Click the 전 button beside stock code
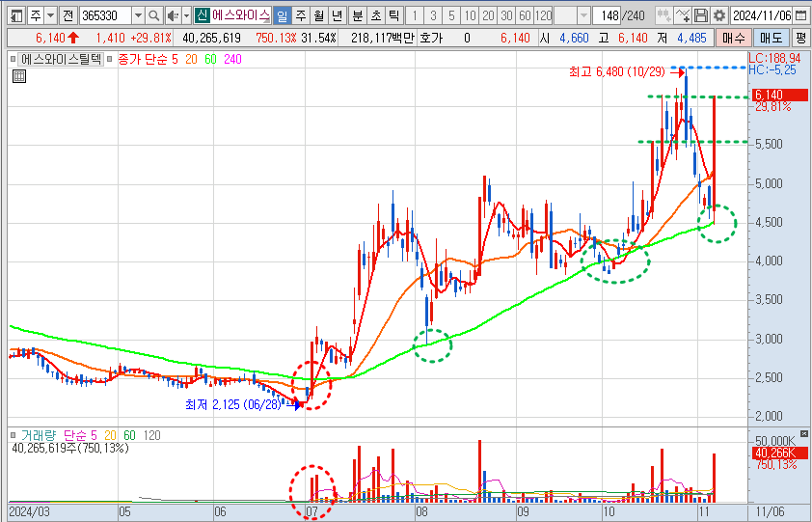This screenshot has height=522, width=812. tap(68, 16)
